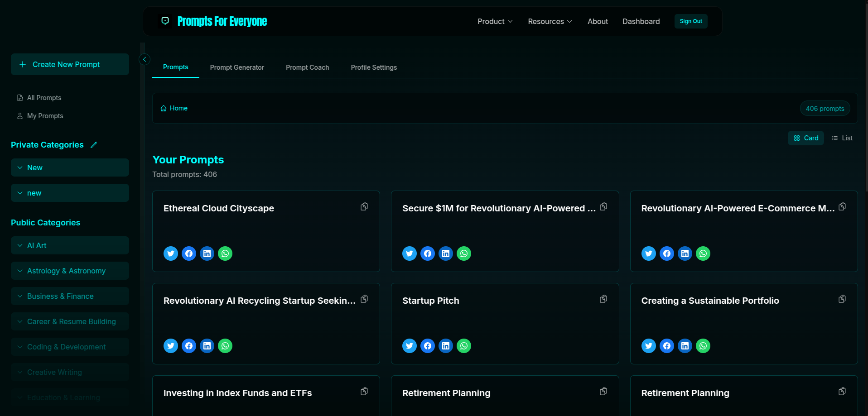
Task: Expand the AI Art category
Action: tap(70, 245)
